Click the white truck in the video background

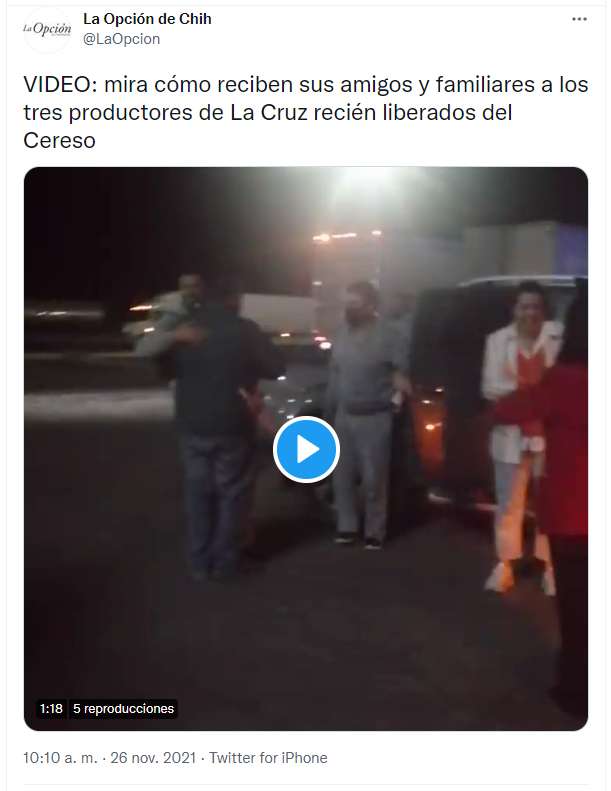(277, 313)
